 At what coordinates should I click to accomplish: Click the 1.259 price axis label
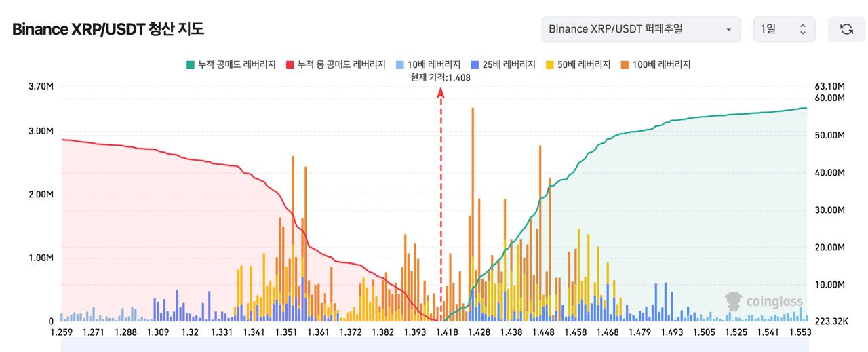(x=61, y=332)
